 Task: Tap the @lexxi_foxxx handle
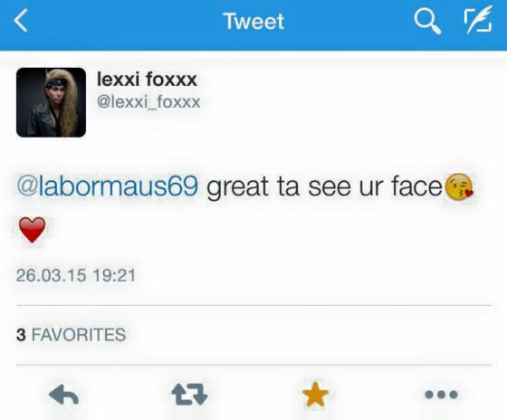pyautogui.click(x=148, y=102)
